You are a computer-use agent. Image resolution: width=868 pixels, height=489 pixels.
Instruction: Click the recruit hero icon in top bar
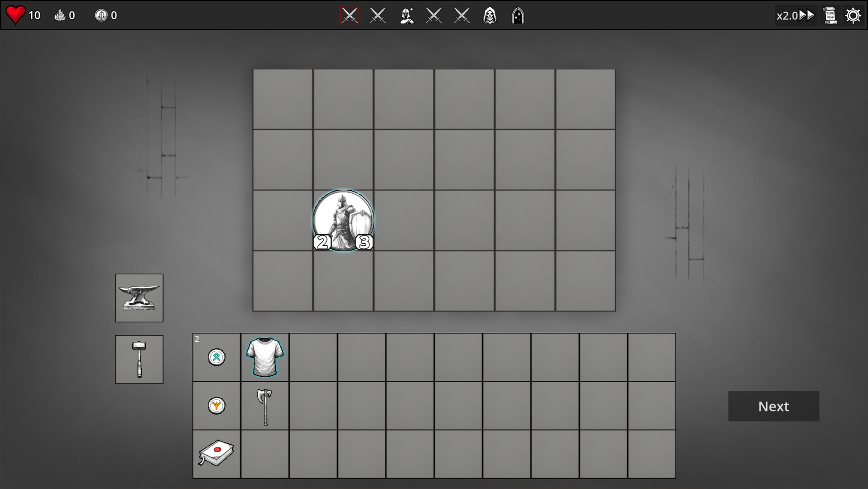point(407,15)
